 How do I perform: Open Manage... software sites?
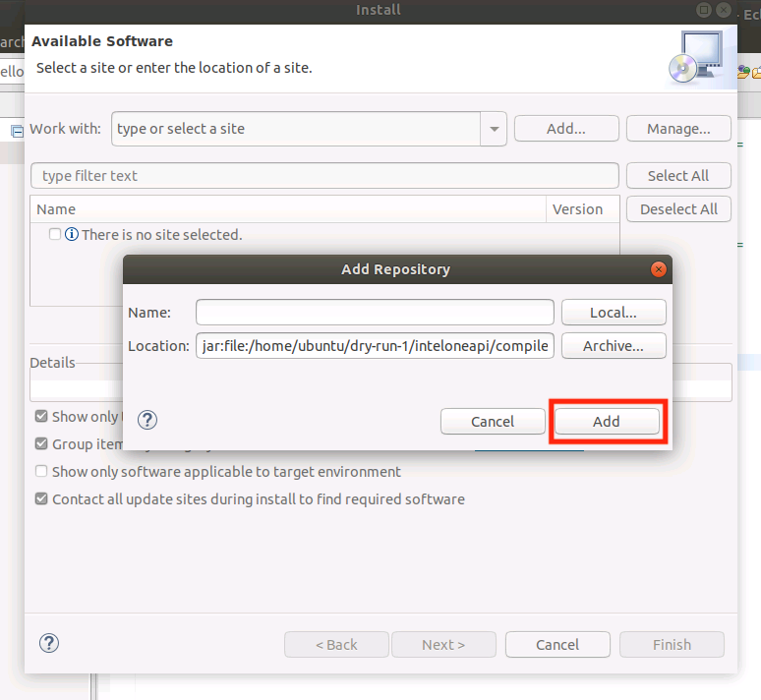click(x=678, y=129)
